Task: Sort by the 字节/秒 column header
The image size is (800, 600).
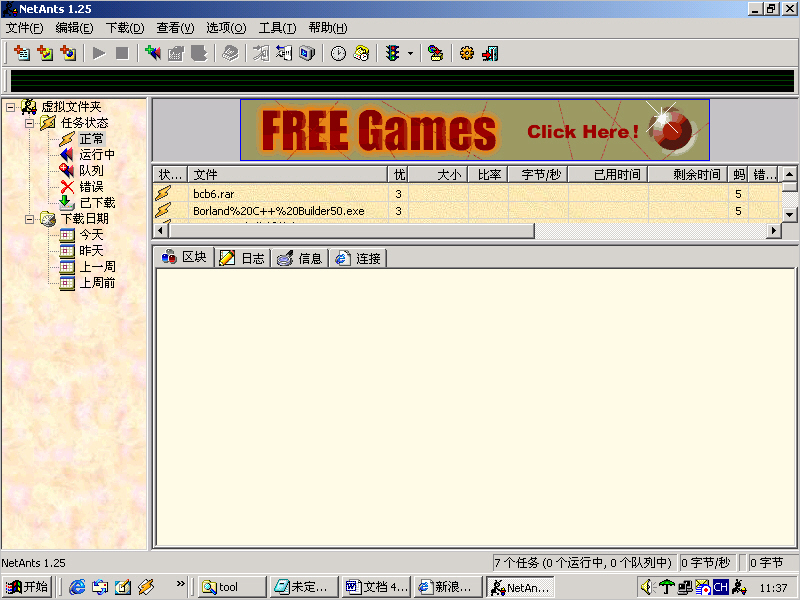Action: [538, 174]
